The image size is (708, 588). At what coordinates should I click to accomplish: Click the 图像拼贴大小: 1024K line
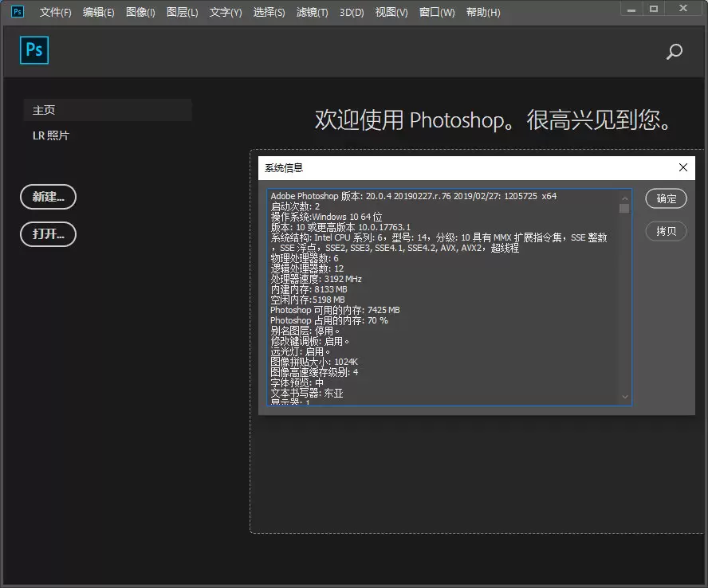pos(314,362)
